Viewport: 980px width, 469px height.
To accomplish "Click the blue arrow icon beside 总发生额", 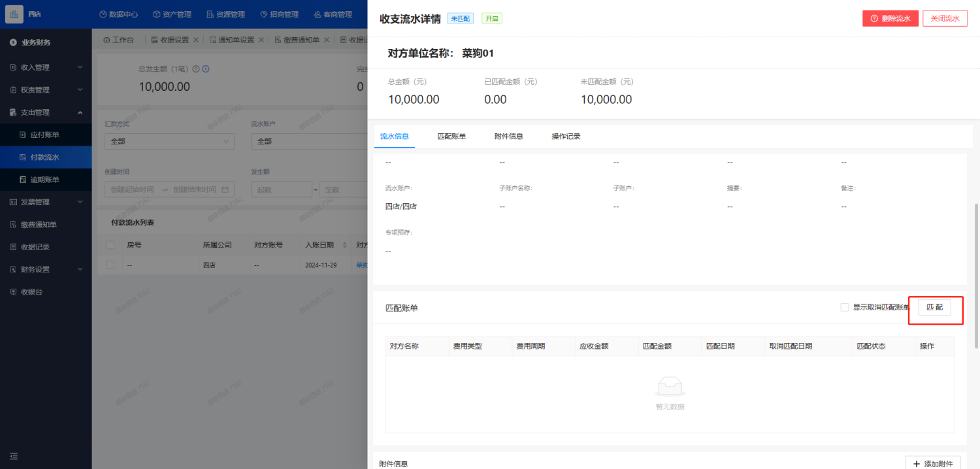I will tap(205, 69).
